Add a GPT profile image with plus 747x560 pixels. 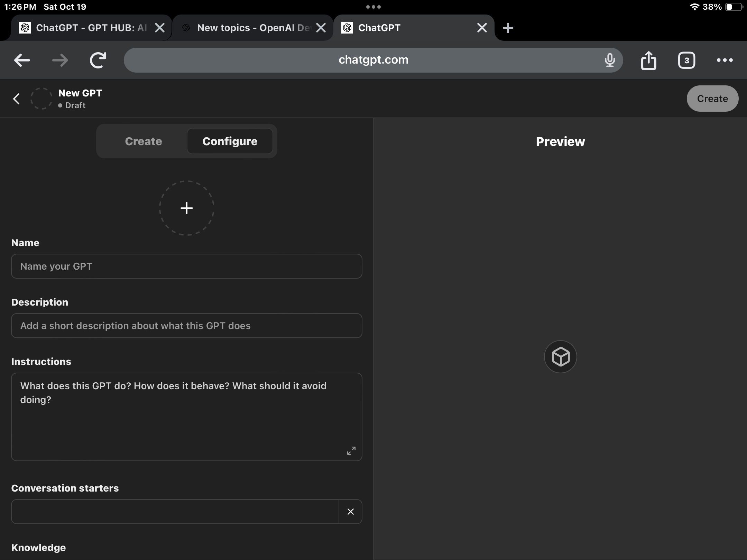click(187, 208)
